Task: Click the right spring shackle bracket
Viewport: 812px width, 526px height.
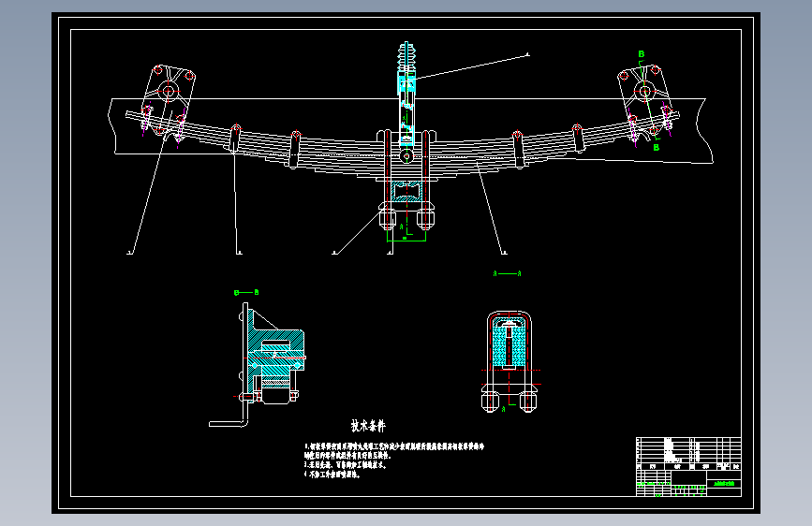Action: click(646, 101)
